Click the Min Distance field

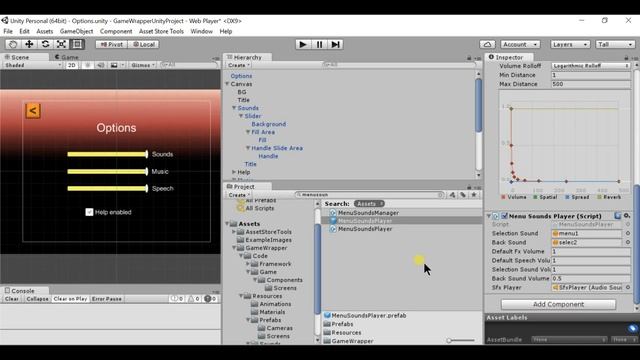[591, 75]
